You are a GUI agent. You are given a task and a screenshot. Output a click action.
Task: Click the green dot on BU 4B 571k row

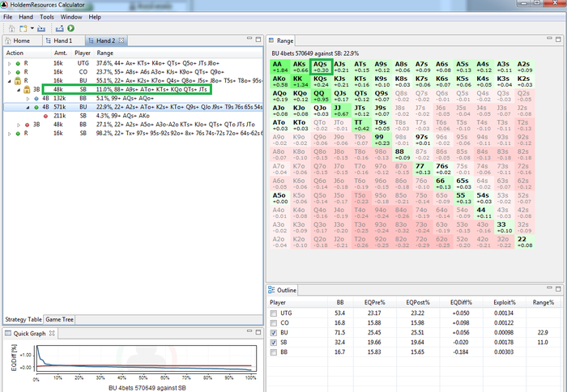pos(36,108)
